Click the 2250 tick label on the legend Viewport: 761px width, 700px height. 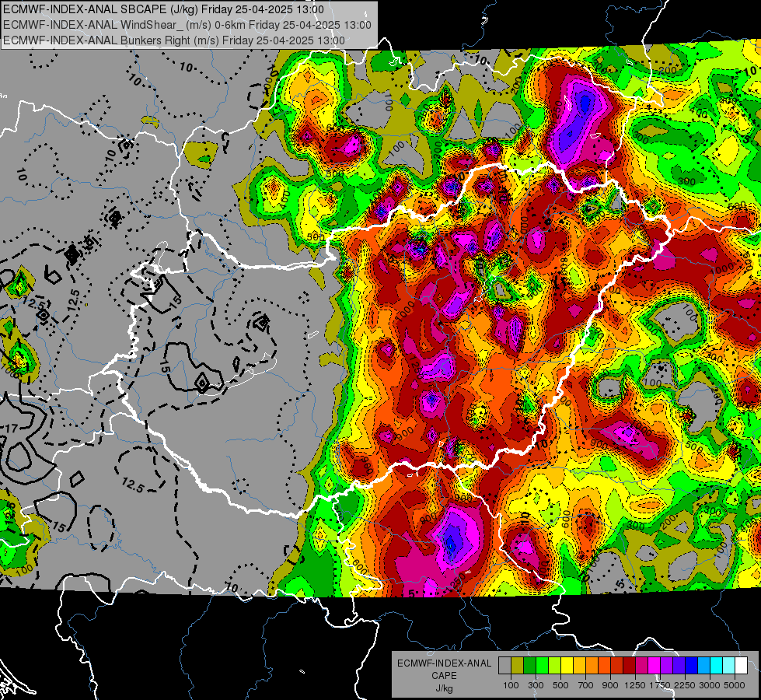coord(686,685)
